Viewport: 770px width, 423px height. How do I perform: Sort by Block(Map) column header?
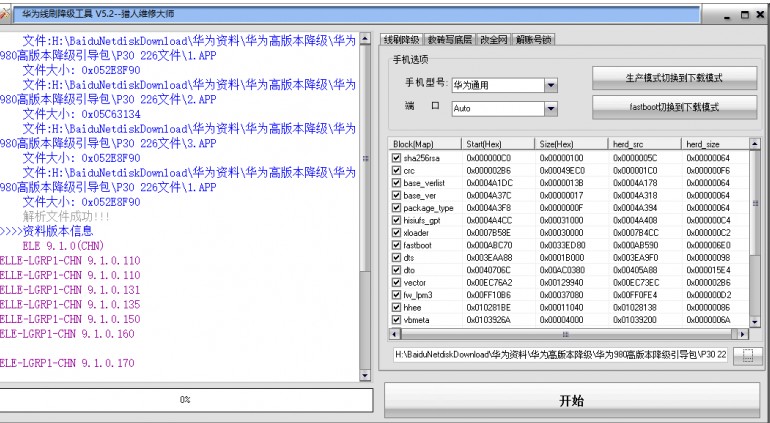[x=425, y=144]
